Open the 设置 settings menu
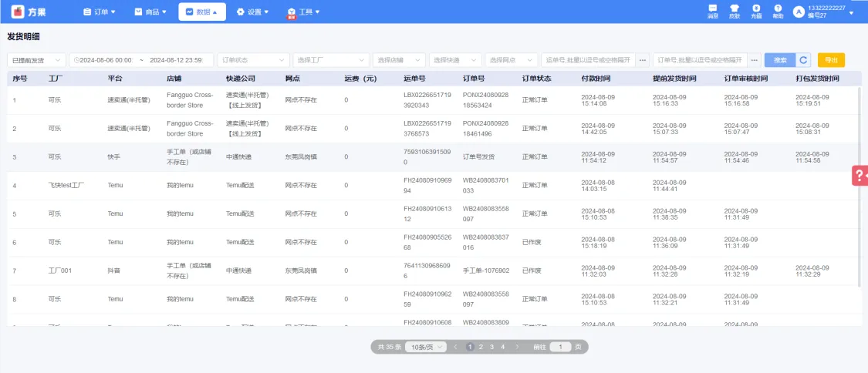Image resolution: width=868 pixels, height=373 pixels. [x=252, y=12]
